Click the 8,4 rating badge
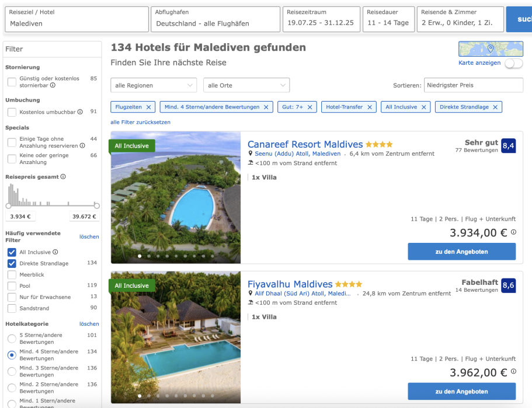 (508, 146)
